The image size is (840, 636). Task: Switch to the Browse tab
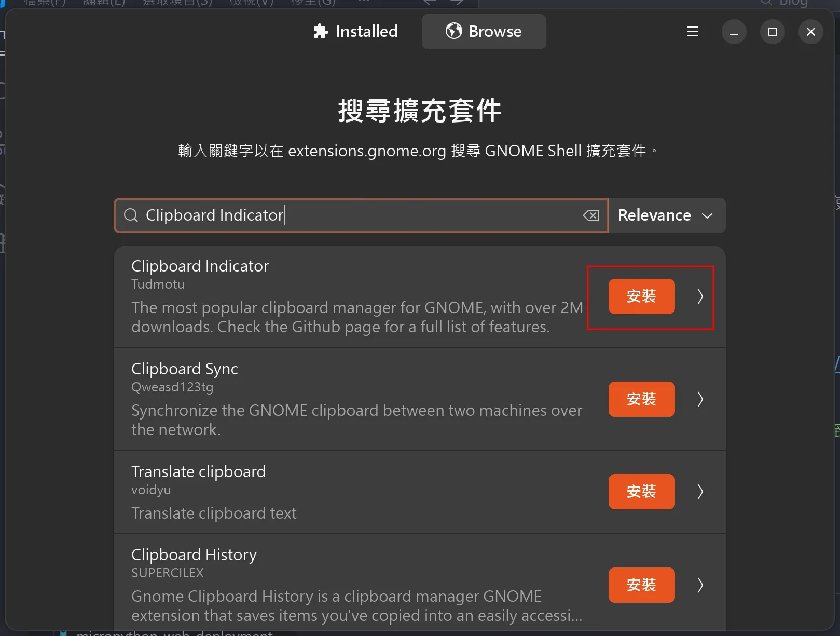click(x=484, y=32)
